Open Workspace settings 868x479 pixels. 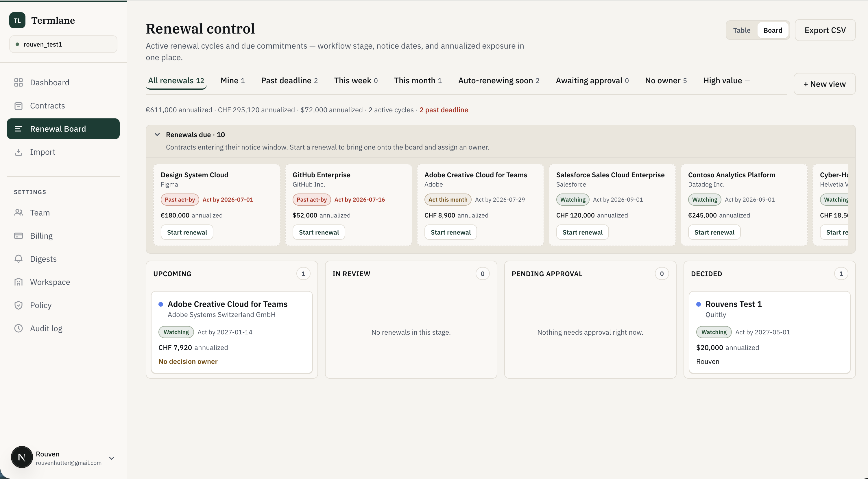coord(63,282)
